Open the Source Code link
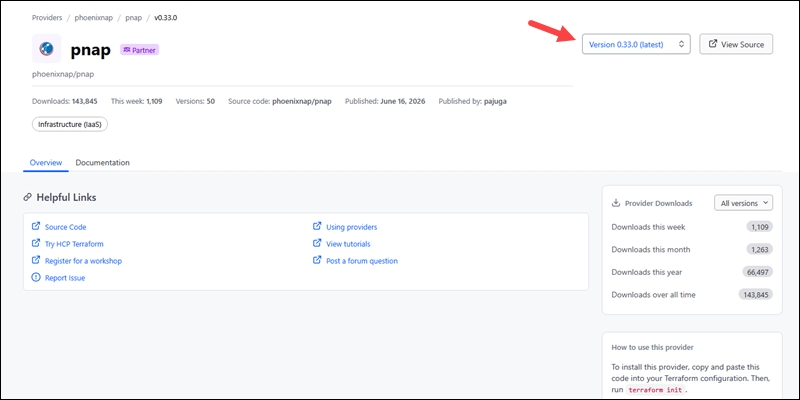Screen dimensions: 800x400 [x=65, y=227]
